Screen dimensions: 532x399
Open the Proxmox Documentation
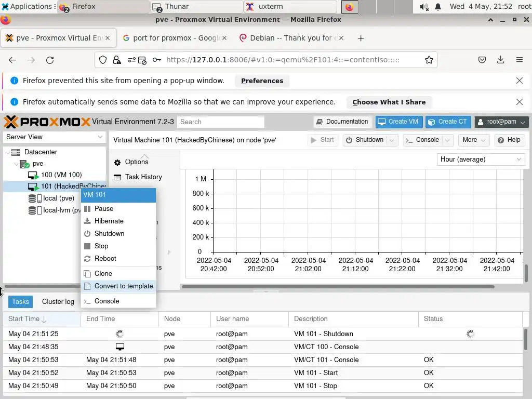pyautogui.click(x=342, y=122)
